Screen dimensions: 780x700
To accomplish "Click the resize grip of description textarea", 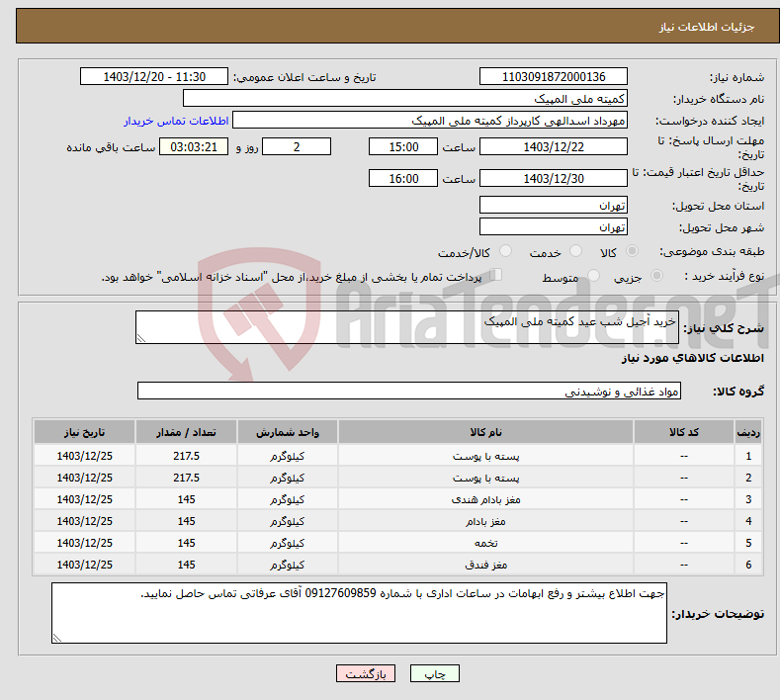I will pos(141,338).
